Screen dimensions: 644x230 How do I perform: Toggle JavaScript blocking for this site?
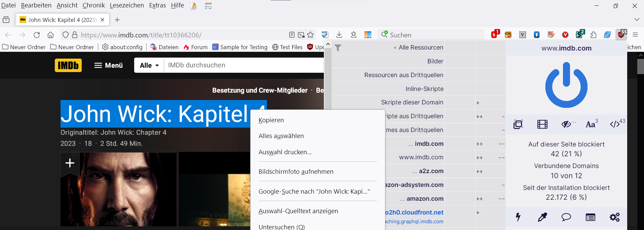[615, 124]
